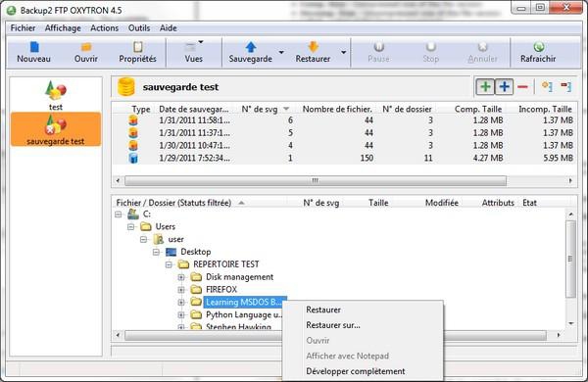
Task: Collapse the user folder node
Action: [143, 240]
